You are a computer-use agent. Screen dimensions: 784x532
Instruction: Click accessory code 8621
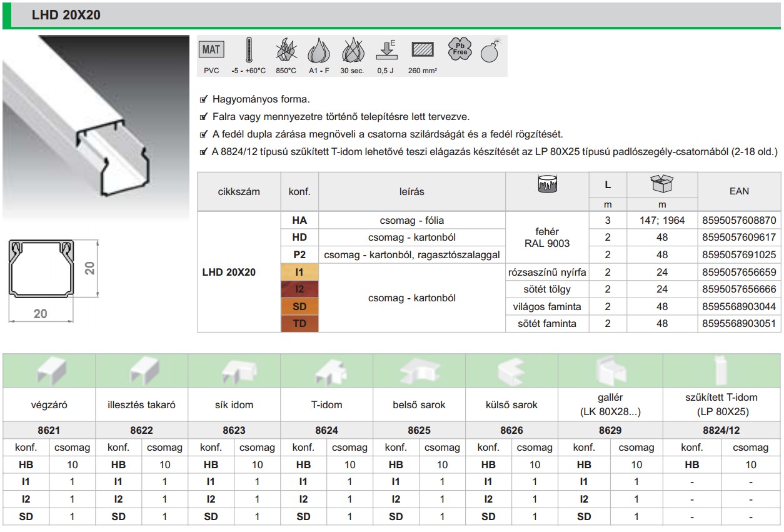click(x=49, y=430)
